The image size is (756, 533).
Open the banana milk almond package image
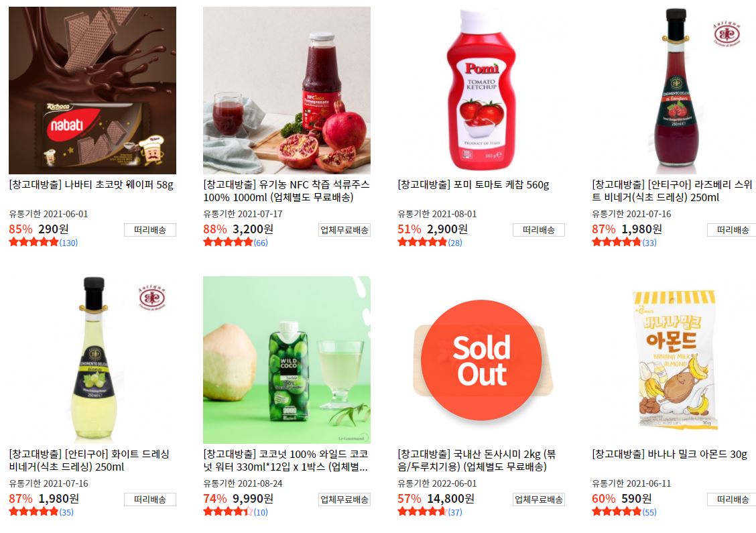pyautogui.click(x=676, y=360)
